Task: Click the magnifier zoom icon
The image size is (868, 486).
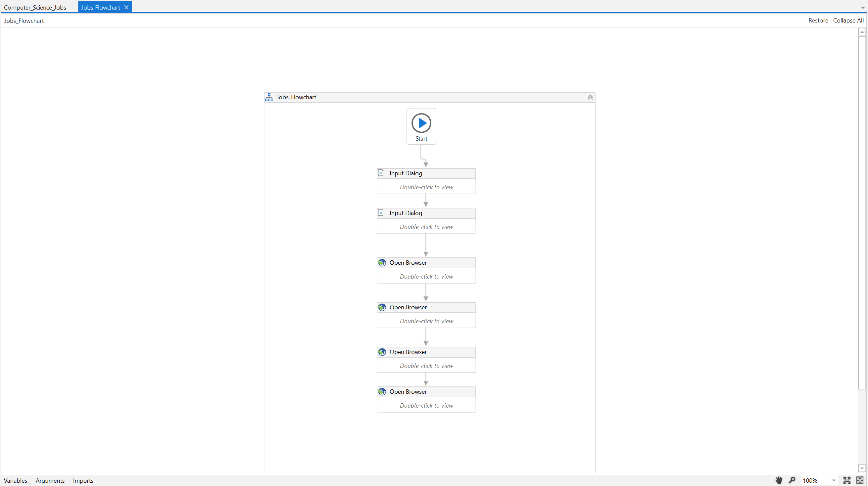Action: (x=792, y=480)
